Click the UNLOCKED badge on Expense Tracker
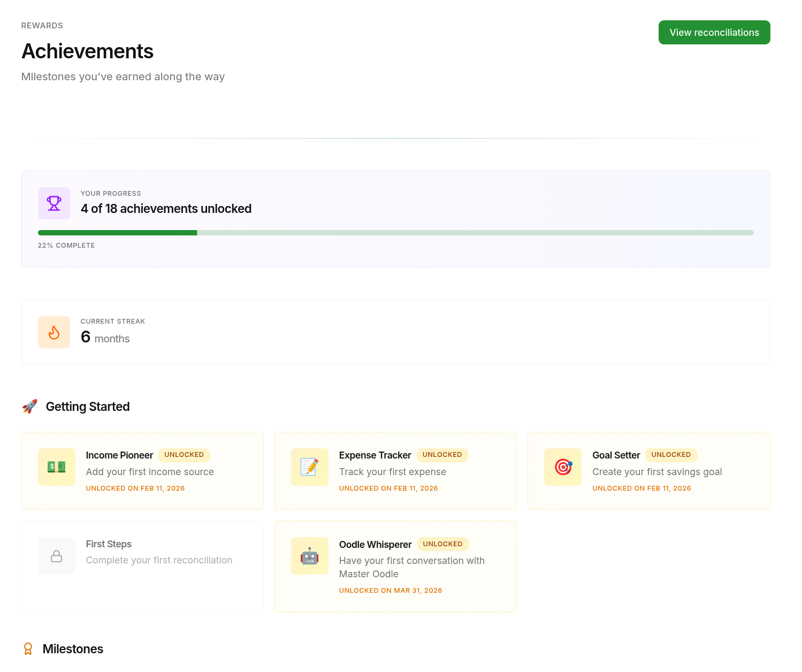 click(442, 455)
